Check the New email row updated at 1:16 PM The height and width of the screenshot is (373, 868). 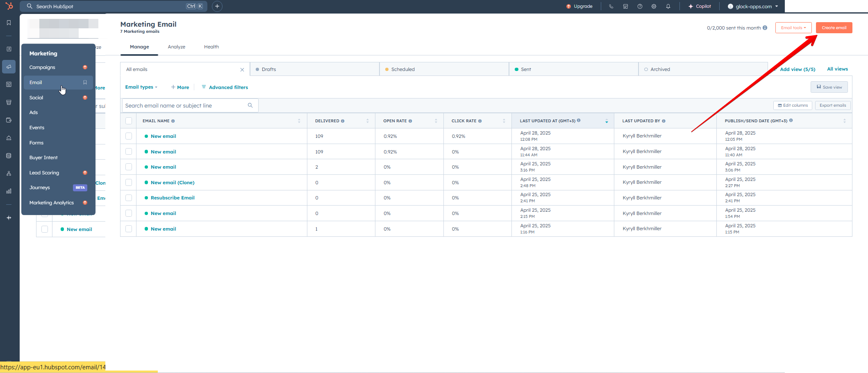(x=129, y=229)
